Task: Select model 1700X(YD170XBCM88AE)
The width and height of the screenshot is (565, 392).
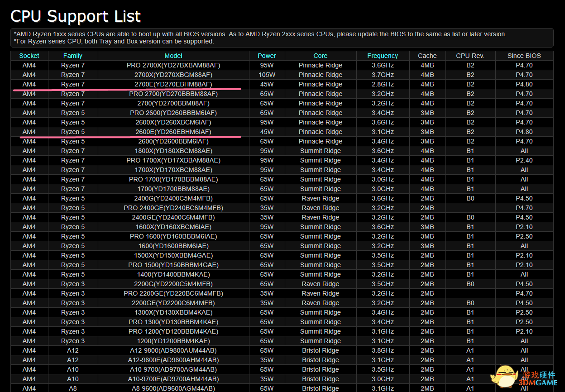Action: pos(173,170)
